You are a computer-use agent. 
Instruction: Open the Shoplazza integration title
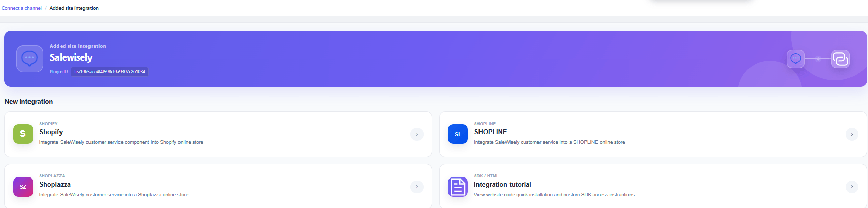pos(55,185)
